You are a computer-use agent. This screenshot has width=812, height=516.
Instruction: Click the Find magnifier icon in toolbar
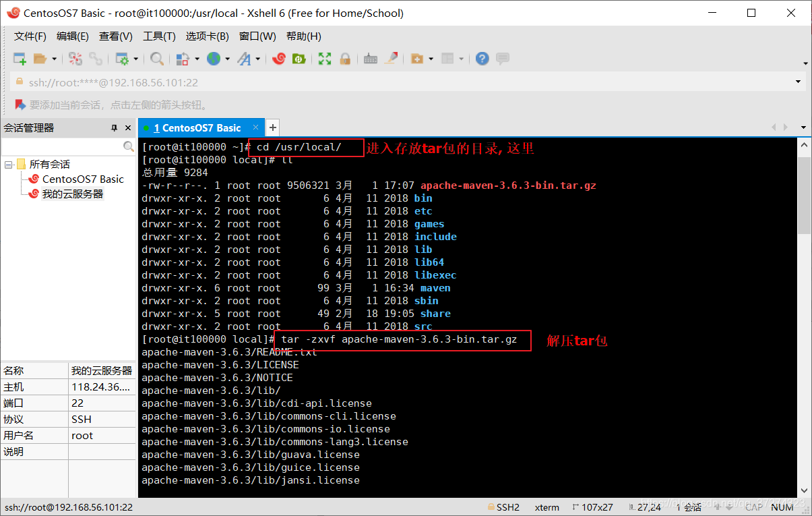click(157, 59)
